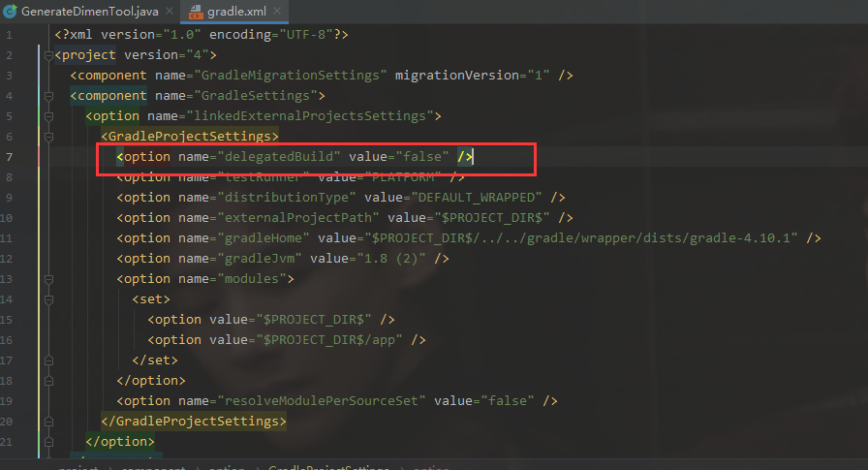Image resolution: width=868 pixels, height=470 pixels.
Task: Select the gradle.xml editor tab
Action: (236, 11)
